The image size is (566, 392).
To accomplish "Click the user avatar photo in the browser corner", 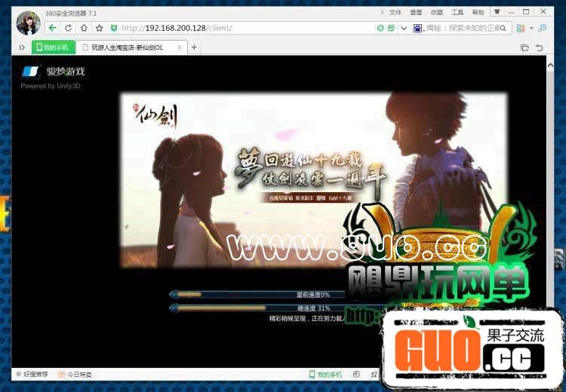I will point(28,23).
